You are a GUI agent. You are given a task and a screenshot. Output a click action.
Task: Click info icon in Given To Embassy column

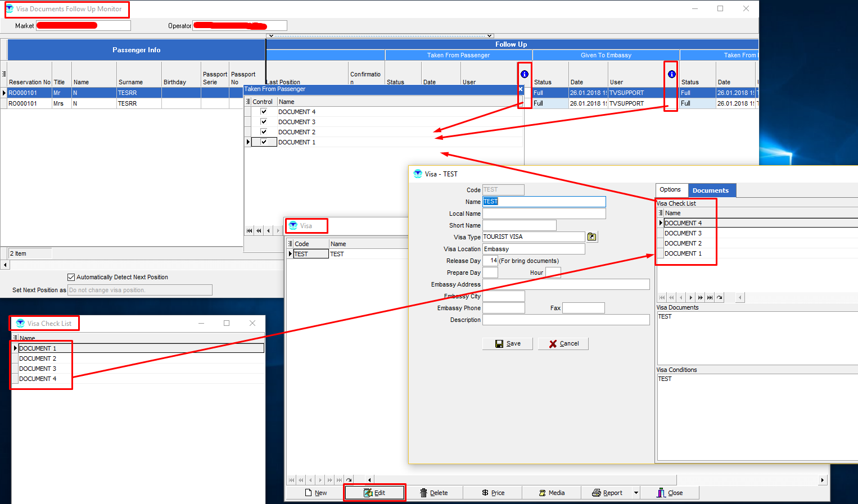(x=671, y=74)
